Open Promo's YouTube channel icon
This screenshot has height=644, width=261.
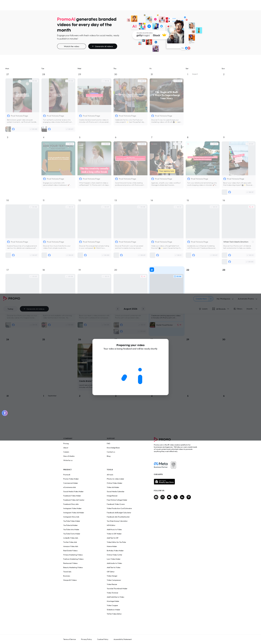click(x=169, y=497)
